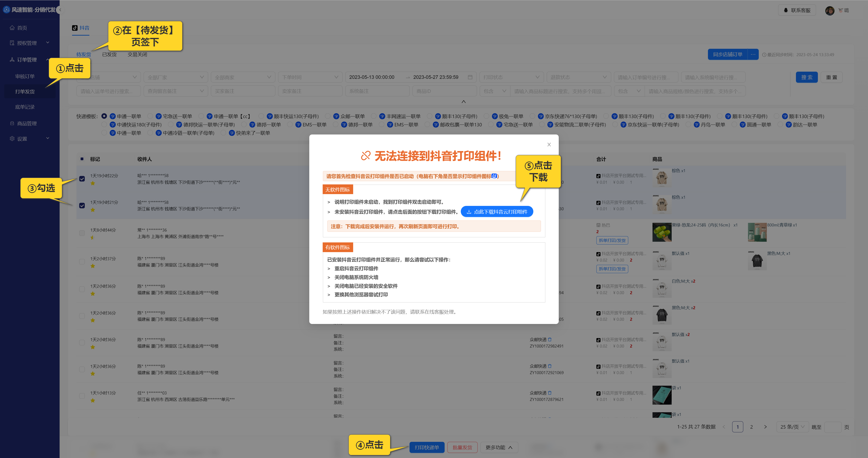Viewport: 868px width, 458px height.
Task: Click the sync orders more options icon
Action: click(x=753, y=54)
